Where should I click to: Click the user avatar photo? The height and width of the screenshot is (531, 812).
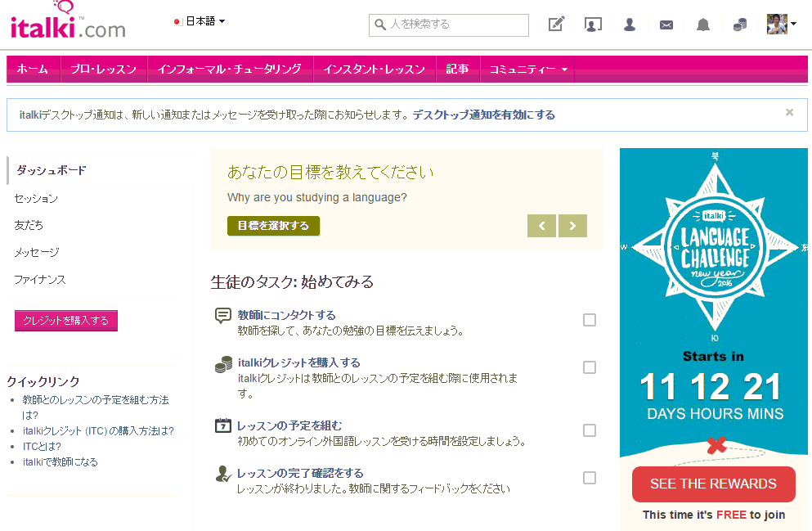point(777,24)
